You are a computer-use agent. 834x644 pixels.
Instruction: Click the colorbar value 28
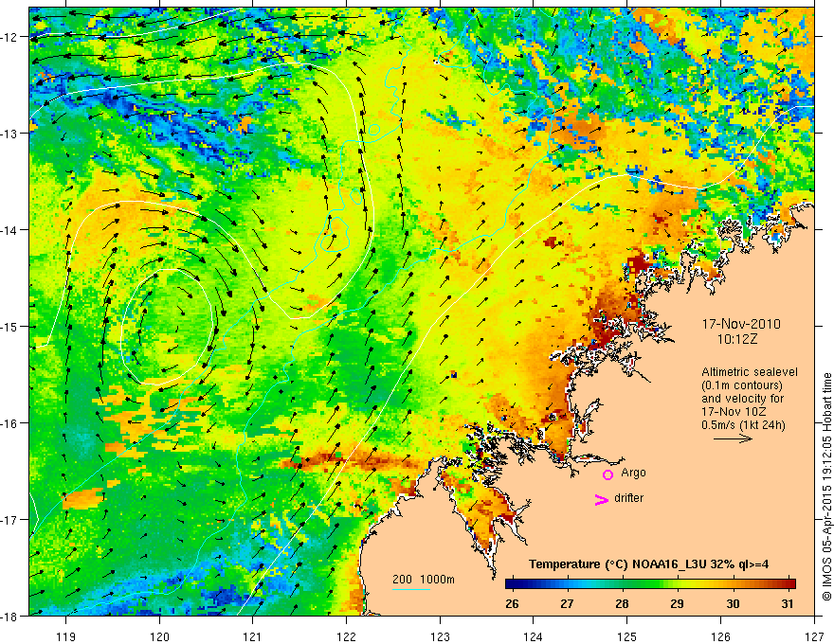coord(622,603)
